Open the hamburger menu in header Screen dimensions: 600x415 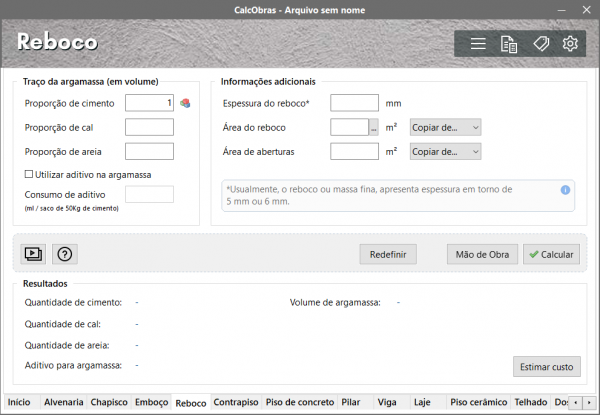(x=478, y=44)
